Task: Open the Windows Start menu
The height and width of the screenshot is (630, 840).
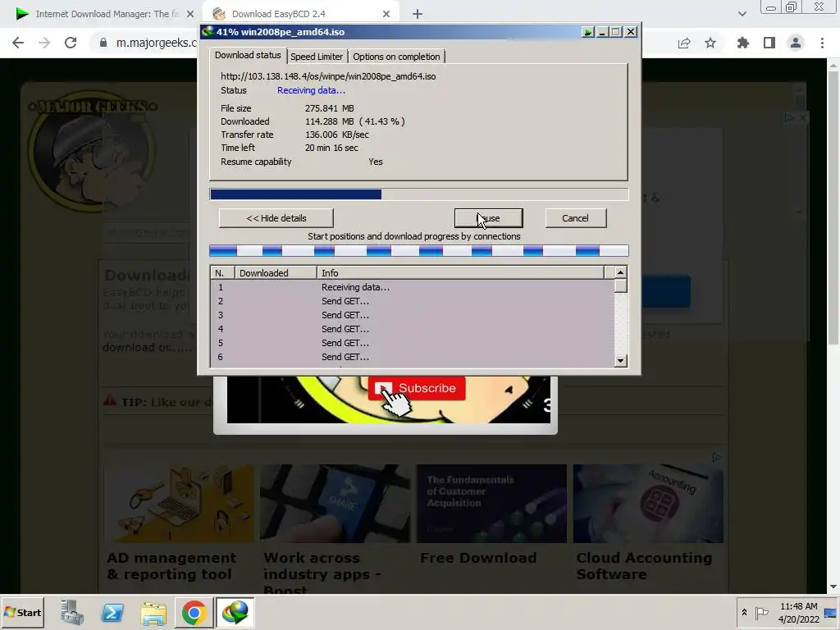Action: [x=22, y=612]
